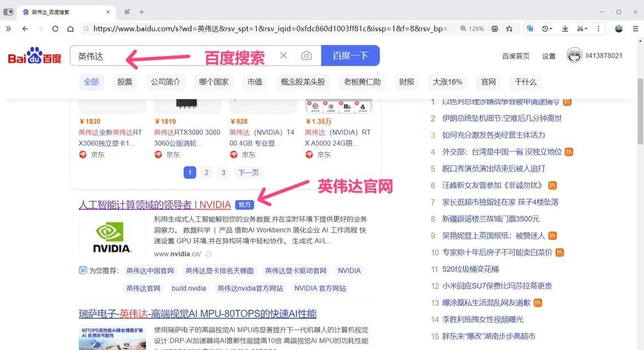Viewport: 644px width, 350px height.
Task: Click the reader mode icon beside zoom level
Action: (x=495, y=29)
